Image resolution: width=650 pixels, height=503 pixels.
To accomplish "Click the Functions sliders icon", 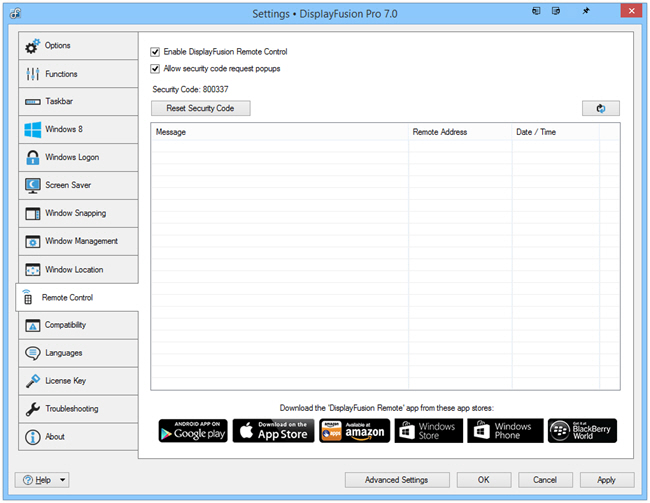I will pyautogui.click(x=32, y=74).
